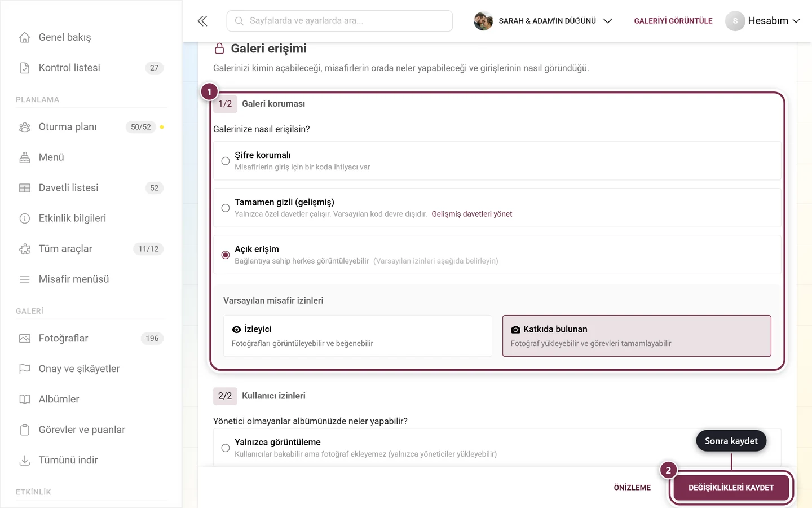The image size is (812, 508).
Task: Click the wedding couple avatar thumbnail
Action: coord(483,21)
